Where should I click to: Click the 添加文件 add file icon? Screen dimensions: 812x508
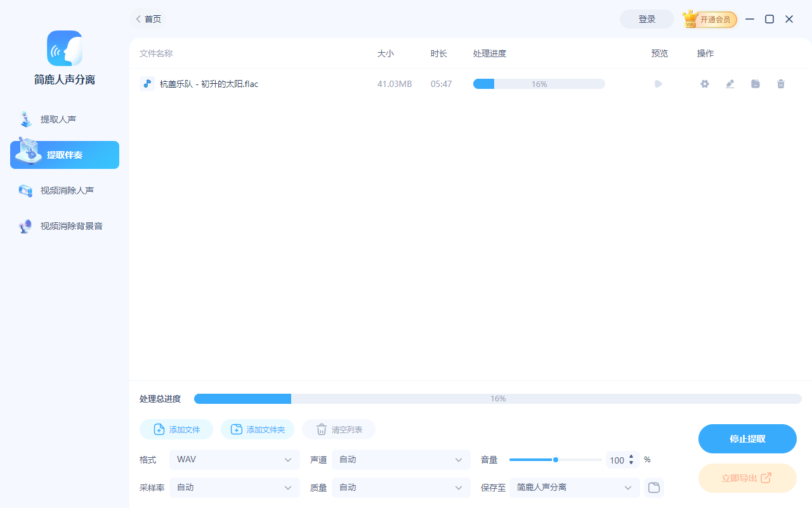[159, 429]
